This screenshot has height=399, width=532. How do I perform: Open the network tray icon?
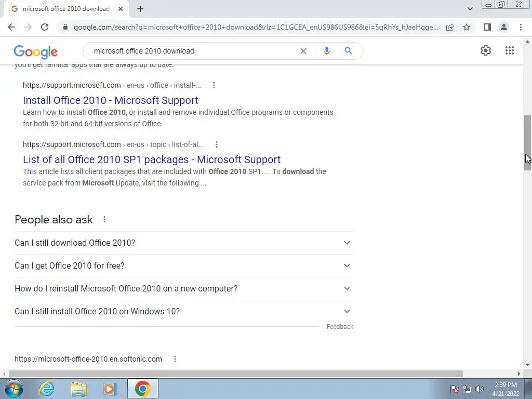pos(467,389)
